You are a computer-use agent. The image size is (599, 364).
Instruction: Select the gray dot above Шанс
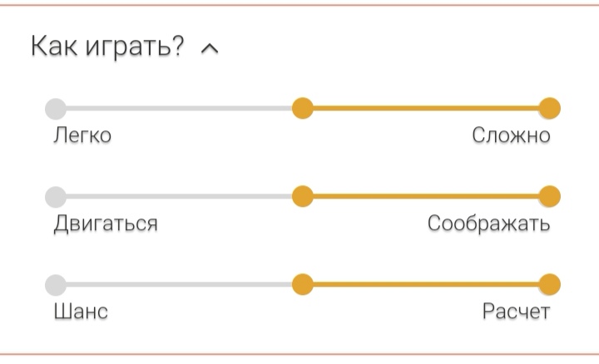(x=55, y=285)
